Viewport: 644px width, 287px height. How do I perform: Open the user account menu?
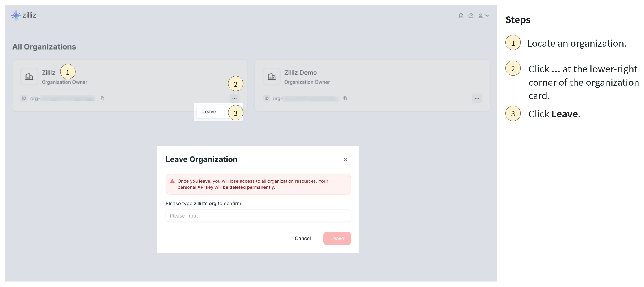click(x=483, y=16)
